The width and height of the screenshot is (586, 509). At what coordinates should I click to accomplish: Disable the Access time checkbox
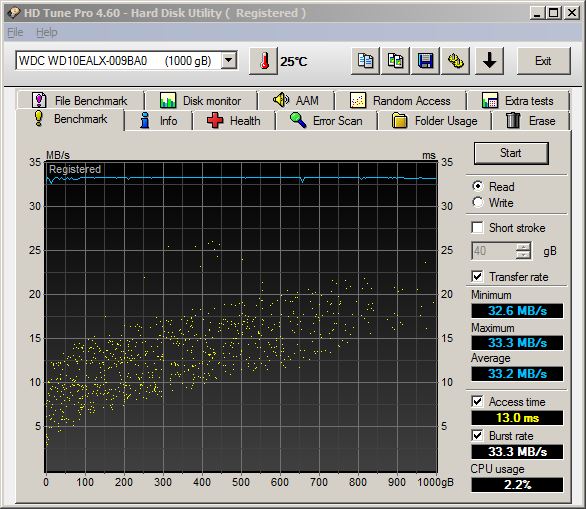(x=477, y=402)
